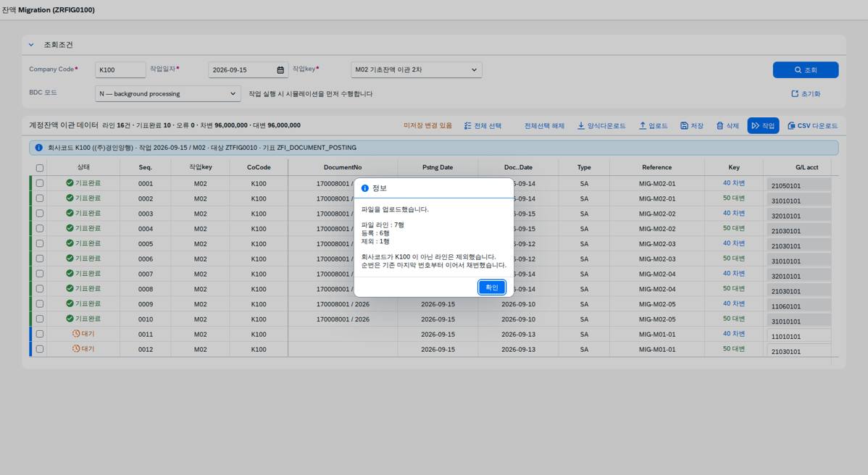The width and height of the screenshot is (868, 475).
Task: Click the 삭제 delete button
Action: (727, 125)
